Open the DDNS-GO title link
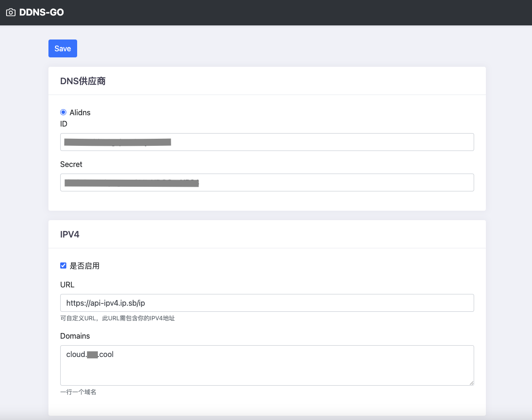The height and width of the screenshot is (420, 532). pyautogui.click(x=41, y=13)
